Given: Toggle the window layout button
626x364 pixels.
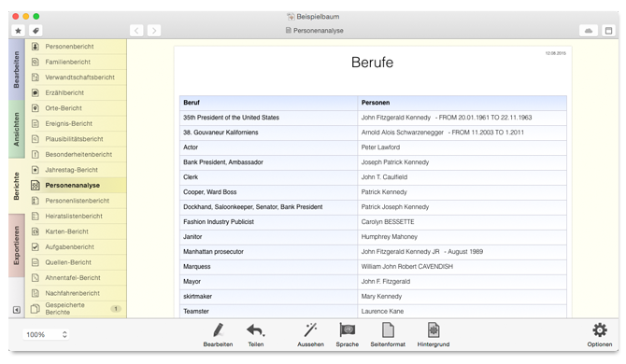Looking at the screenshot, I should point(609,31).
